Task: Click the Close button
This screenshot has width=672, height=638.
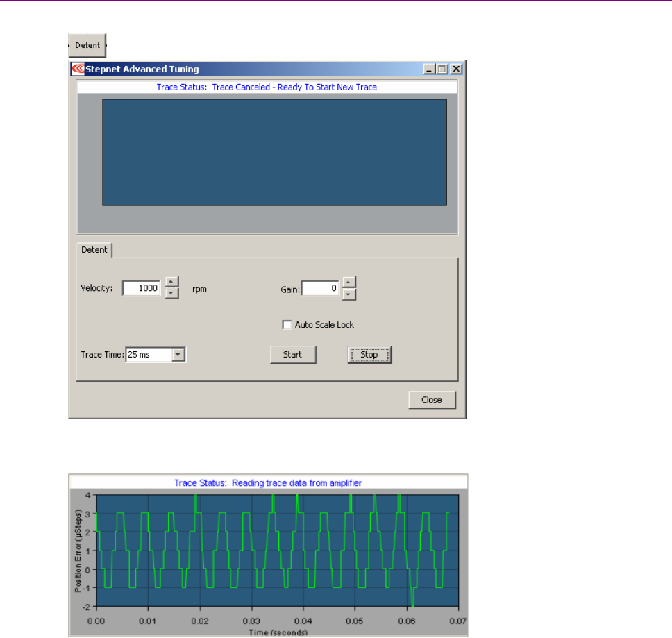Action: click(x=432, y=400)
